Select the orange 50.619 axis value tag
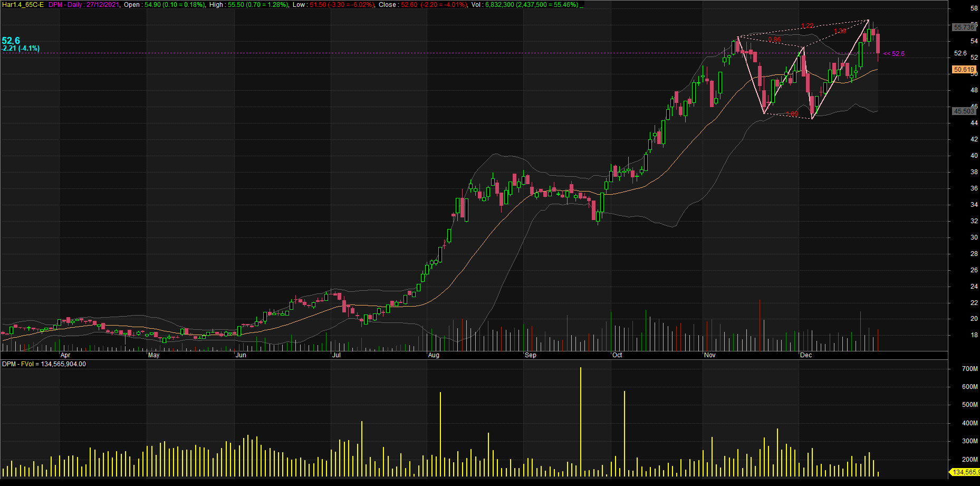Screen dimensions: 980x486 [x=964, y=70]
